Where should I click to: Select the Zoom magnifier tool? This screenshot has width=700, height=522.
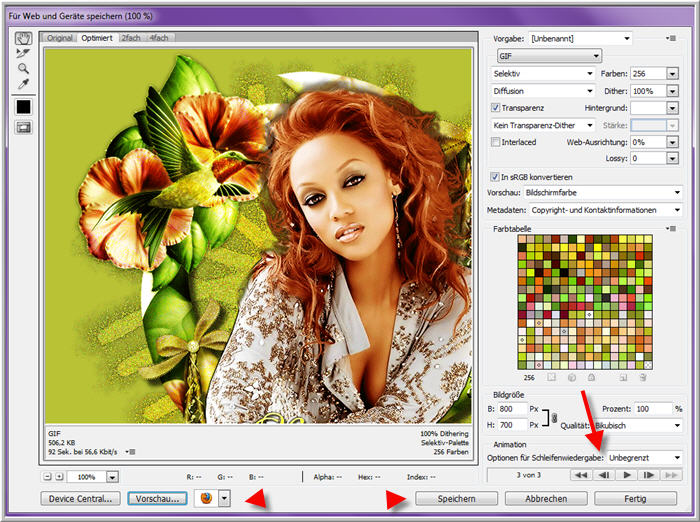[x=23, y=68]
